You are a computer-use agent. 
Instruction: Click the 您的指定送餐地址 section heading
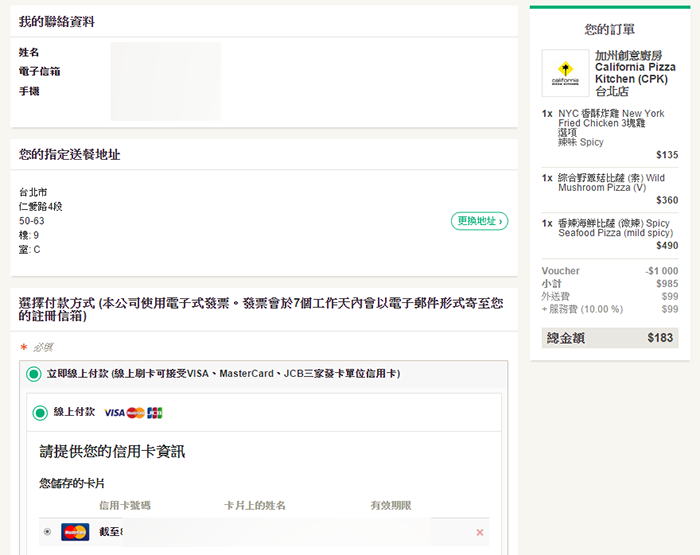pos(69,154)
